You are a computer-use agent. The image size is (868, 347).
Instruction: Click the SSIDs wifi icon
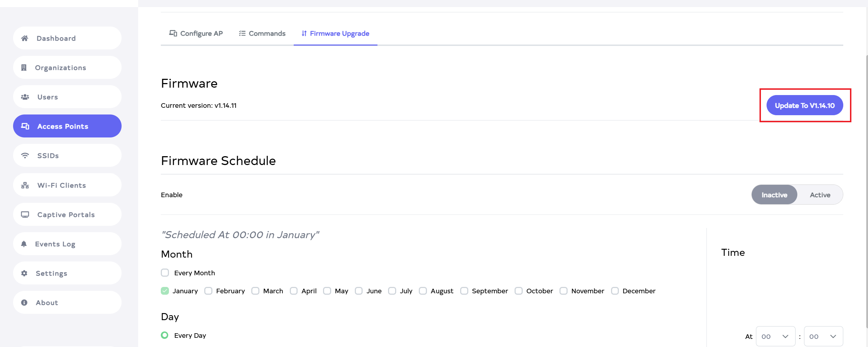click(x=25, y=155)
